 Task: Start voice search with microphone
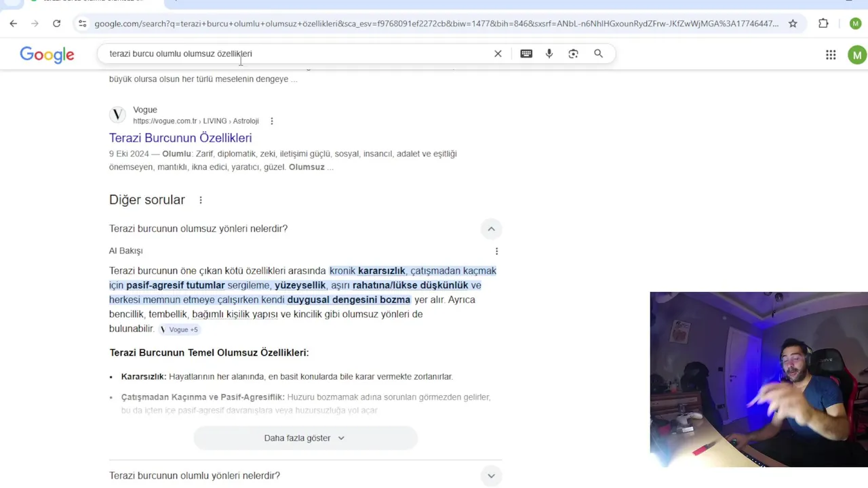pyautogui.click(x=549, y=54)
